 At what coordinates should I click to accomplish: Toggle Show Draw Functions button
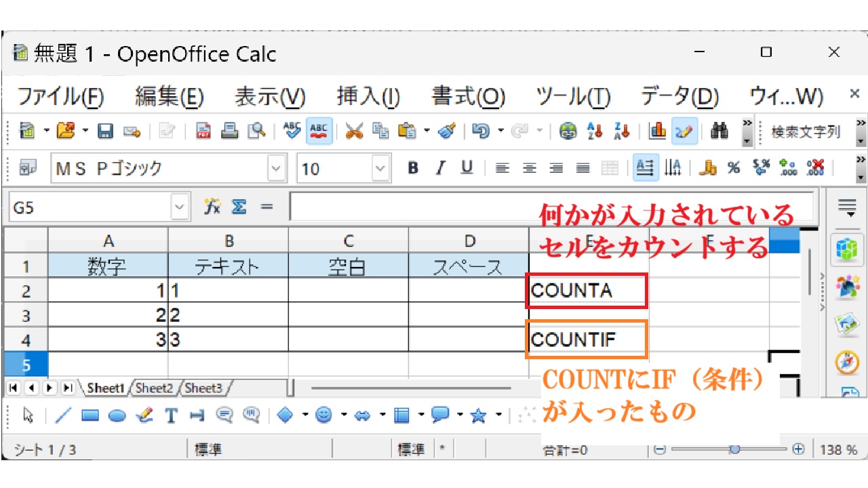(x=684, y=131)
